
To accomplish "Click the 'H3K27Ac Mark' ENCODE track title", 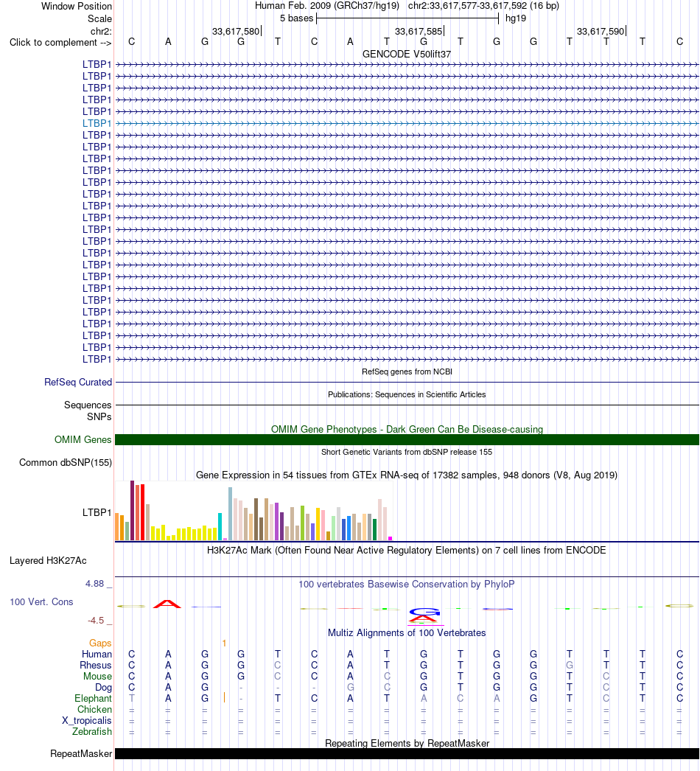I will click(x=407, y=550).
